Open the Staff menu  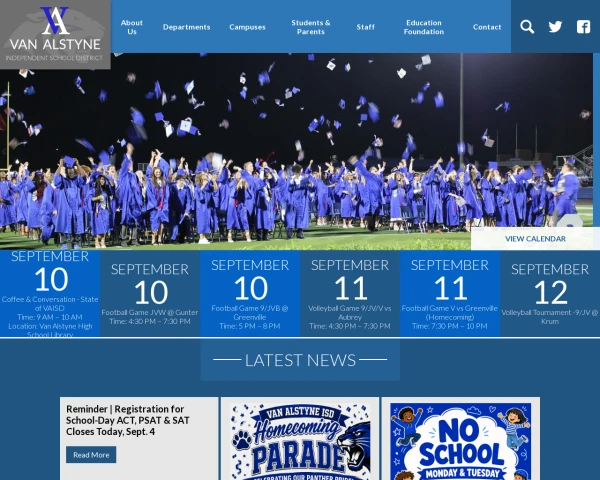[x=365, y=27]
